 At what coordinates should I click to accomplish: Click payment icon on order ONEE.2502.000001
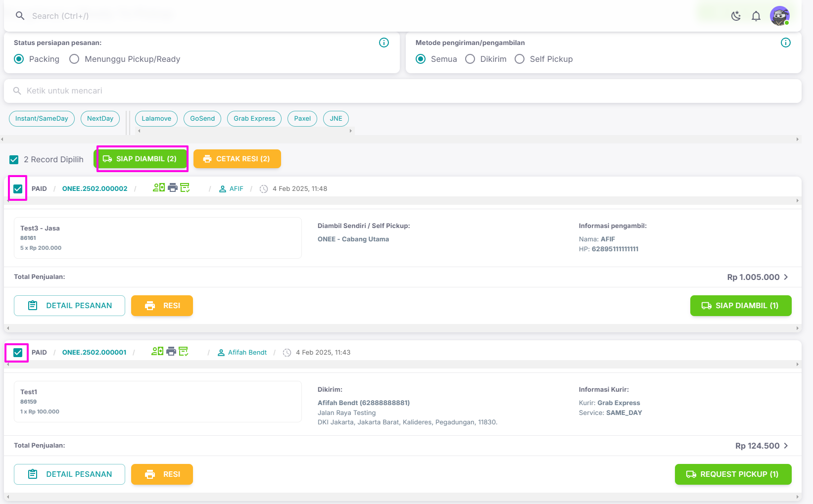[157, 352]
